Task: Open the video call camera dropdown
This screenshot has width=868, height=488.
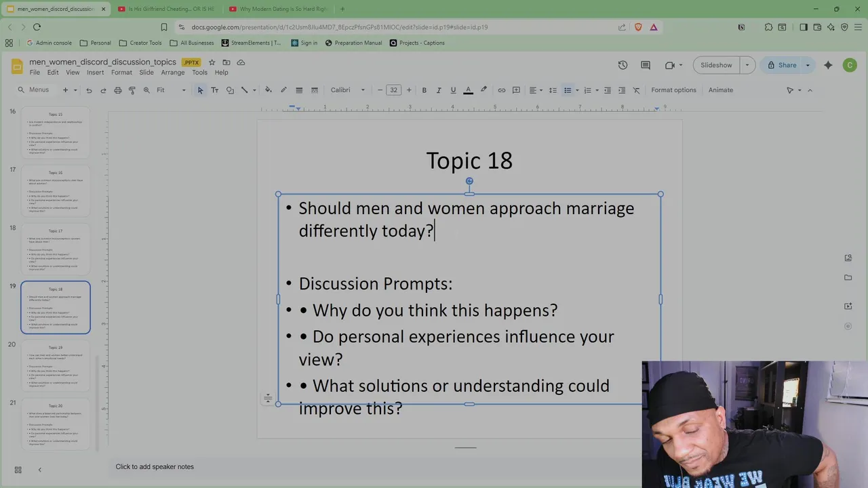Action: click(x=680, y=65)
